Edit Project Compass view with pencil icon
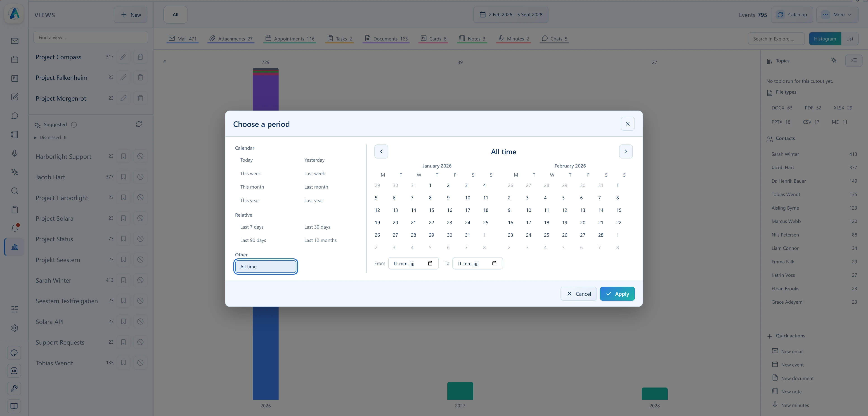This screenshot has width=868, height=416. click(x=123, y=57)
